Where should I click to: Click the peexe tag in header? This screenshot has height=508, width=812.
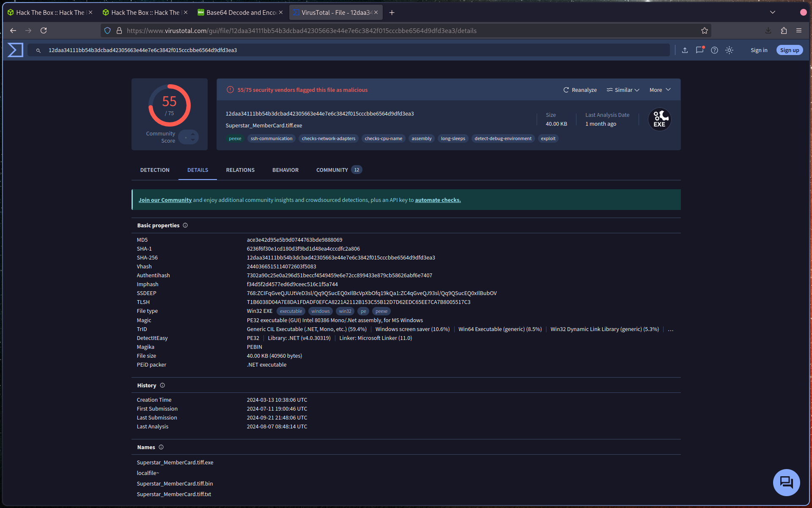pos(235,138)
